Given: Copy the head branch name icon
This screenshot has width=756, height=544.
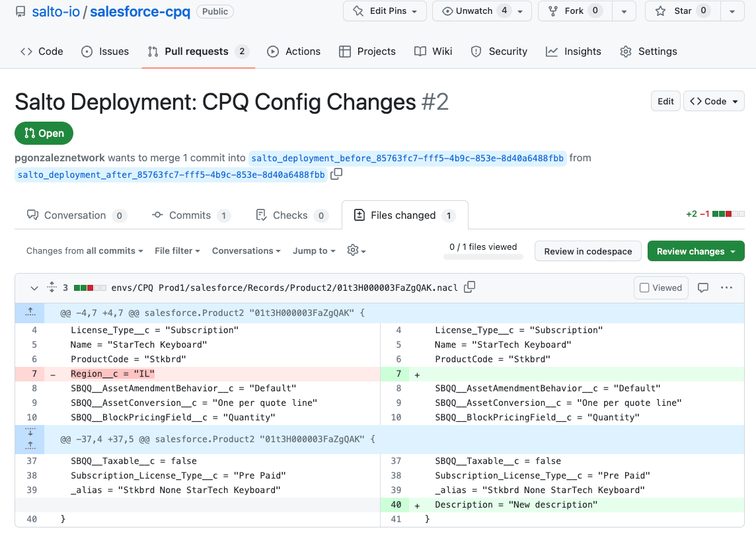Looking at the screenshot, I should [x=336, y=174].
